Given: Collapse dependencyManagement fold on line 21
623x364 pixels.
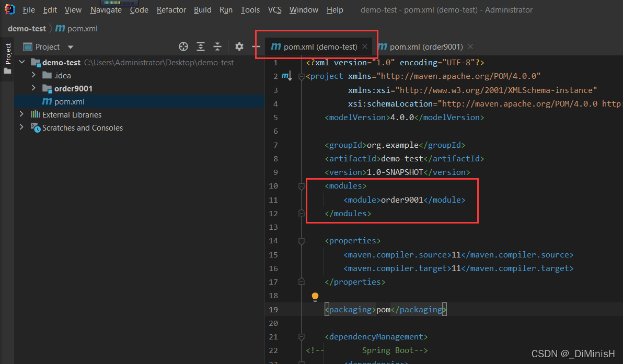Looking at the screenshot, I should pos(301,337).
